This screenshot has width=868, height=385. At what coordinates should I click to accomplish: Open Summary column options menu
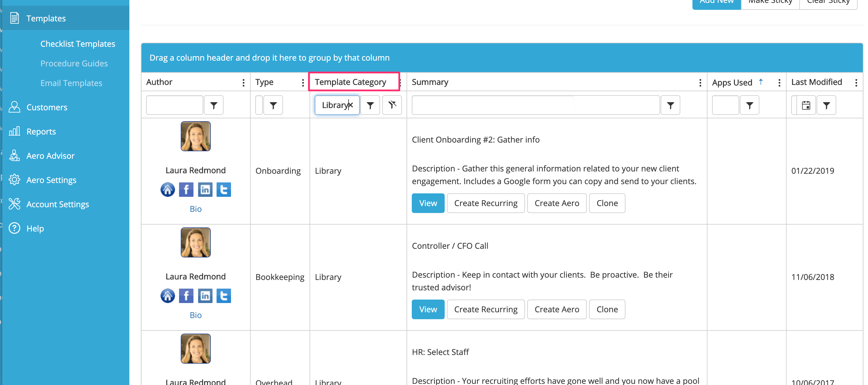coord(700,83)
